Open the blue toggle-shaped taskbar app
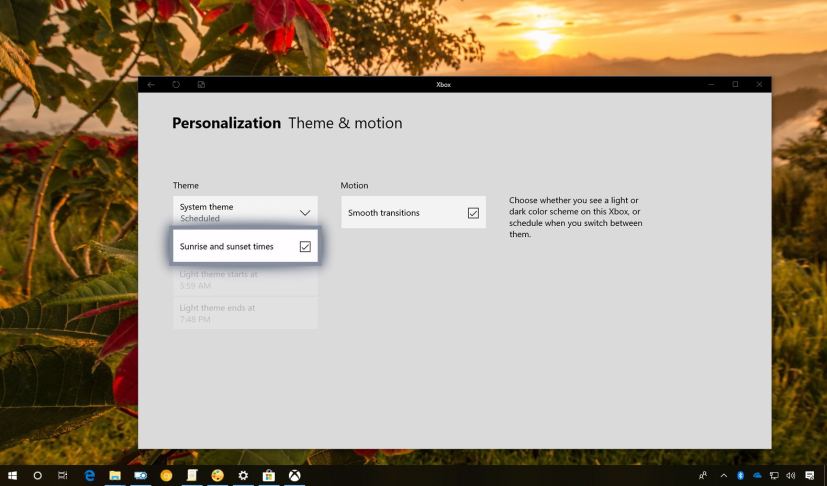This screenshot has width=827, height=486. 140,475
